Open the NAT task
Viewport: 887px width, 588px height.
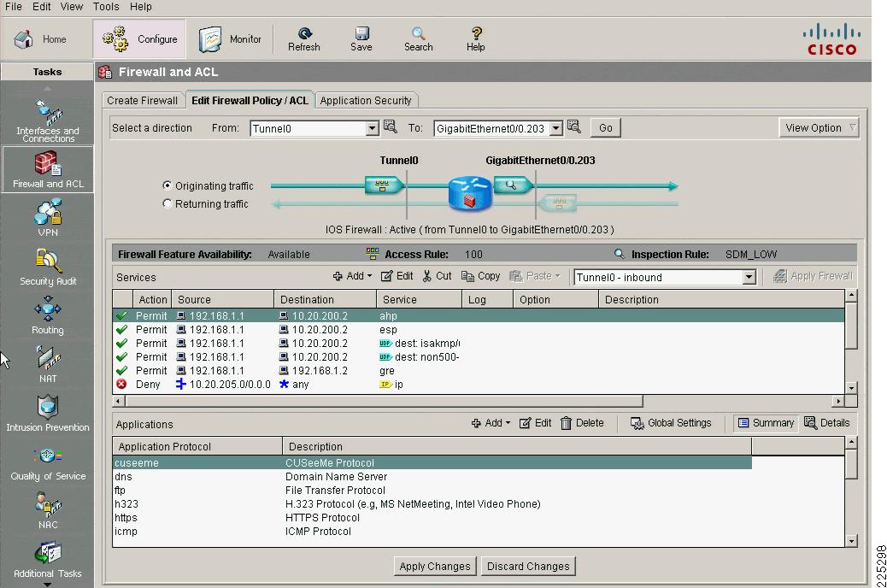48,364
